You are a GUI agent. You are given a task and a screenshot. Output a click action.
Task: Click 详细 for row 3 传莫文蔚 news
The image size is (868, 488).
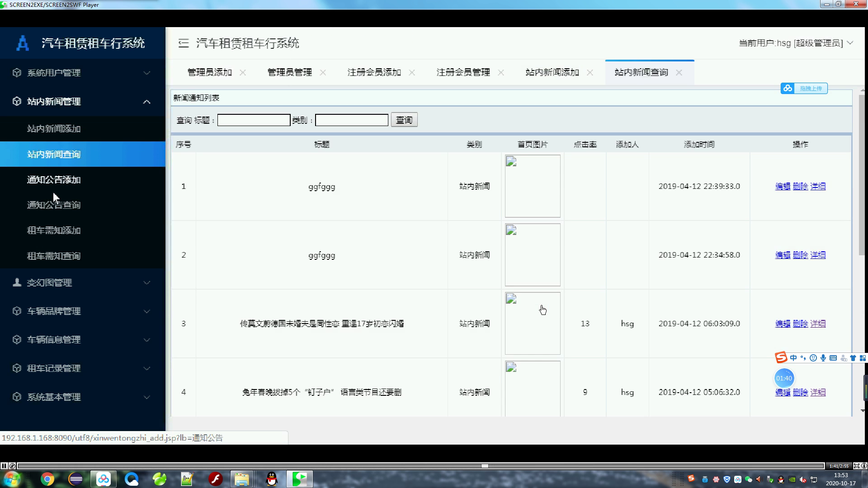click(818, 324)
